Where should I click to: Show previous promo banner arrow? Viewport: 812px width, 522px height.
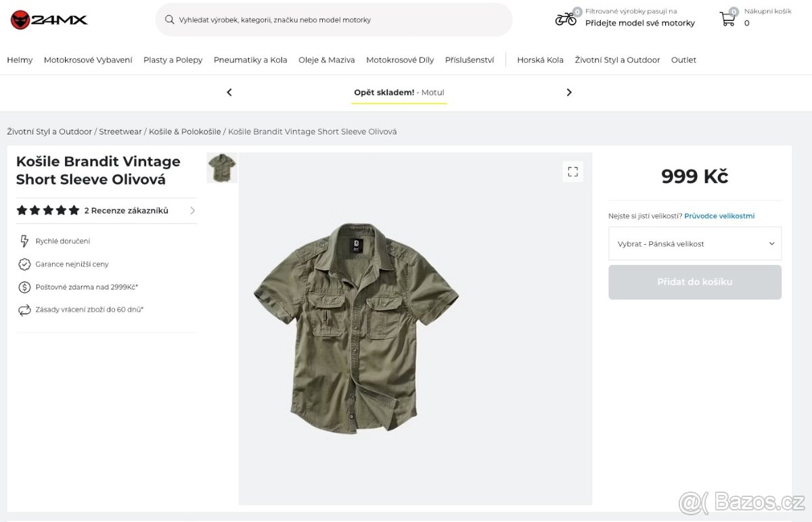tap(229, 93)
